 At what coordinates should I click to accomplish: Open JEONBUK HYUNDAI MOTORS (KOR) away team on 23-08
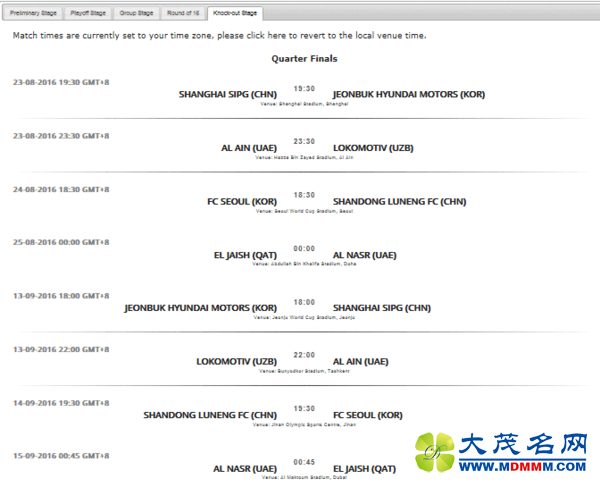tap(409, 94)
